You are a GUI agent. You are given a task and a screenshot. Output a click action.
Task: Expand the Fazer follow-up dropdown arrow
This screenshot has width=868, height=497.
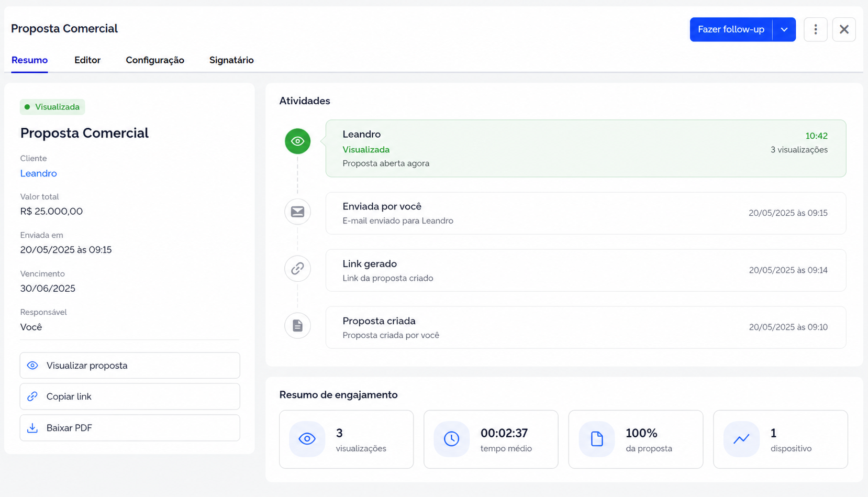784,29
